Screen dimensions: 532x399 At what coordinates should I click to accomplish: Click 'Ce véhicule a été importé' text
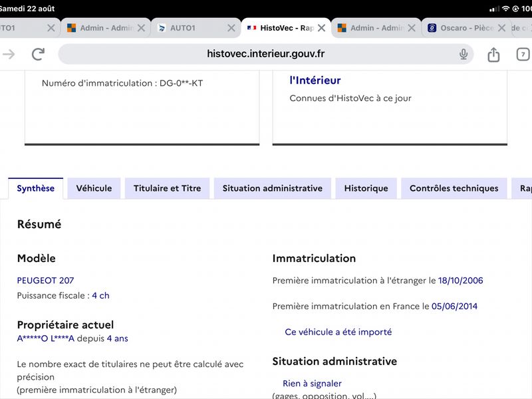click(338, 332)
